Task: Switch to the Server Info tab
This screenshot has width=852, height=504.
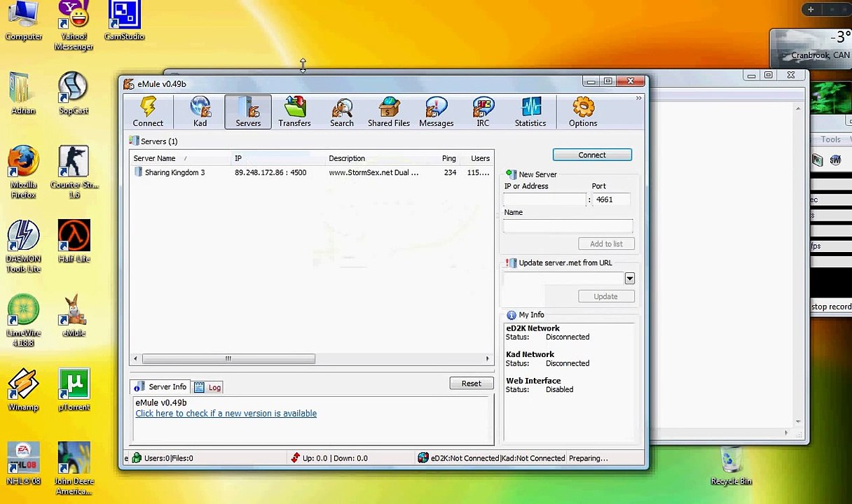Action: click(x=160, y=386)
